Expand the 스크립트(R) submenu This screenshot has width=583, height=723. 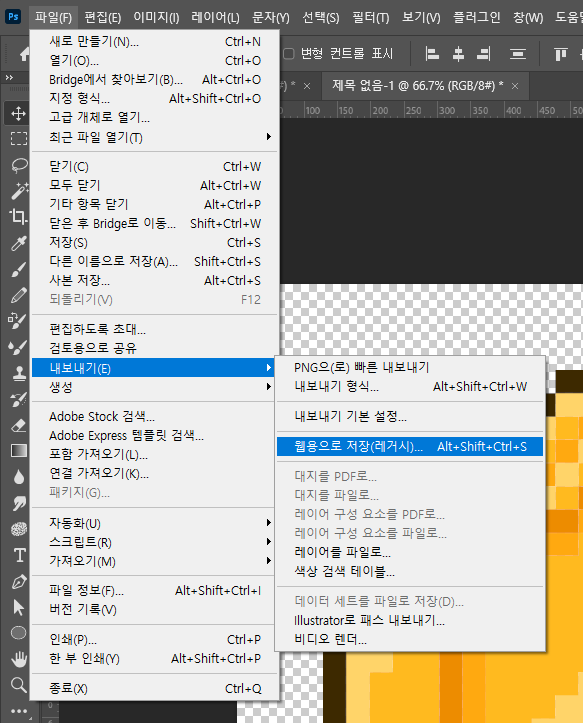(x=155, y=542)
